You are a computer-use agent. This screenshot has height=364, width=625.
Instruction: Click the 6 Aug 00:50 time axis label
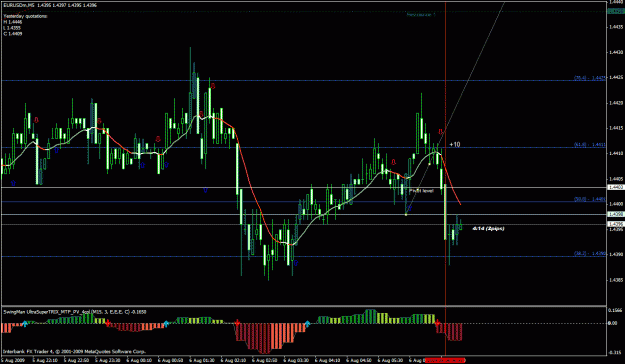(171, 360)
